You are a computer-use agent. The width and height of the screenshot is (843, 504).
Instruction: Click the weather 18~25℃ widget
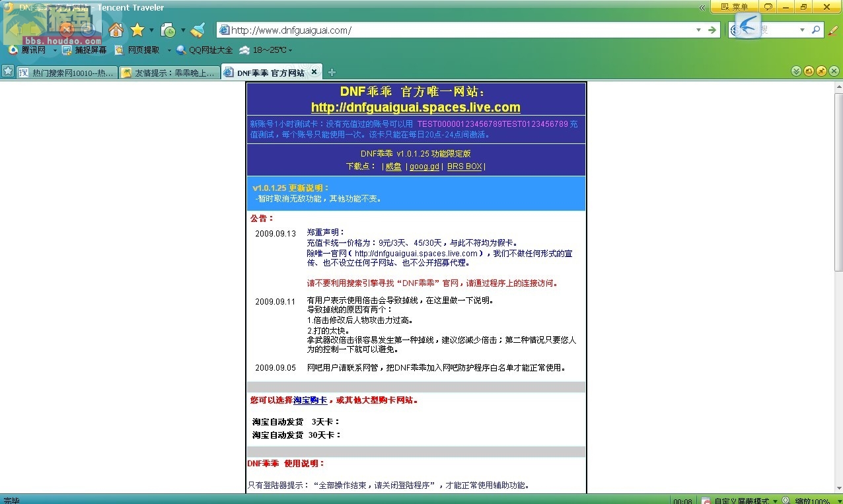click(263, 50)
